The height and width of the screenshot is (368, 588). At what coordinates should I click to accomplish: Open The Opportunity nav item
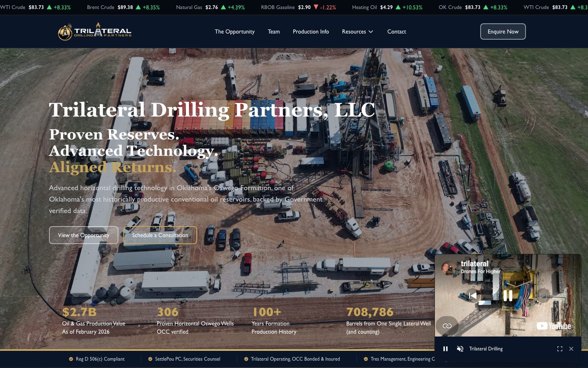(x=234, y=31)
